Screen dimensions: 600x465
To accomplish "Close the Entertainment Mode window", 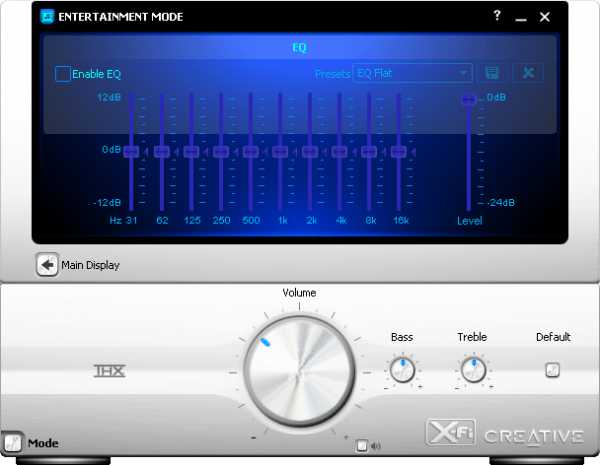I will coord(545,17).
